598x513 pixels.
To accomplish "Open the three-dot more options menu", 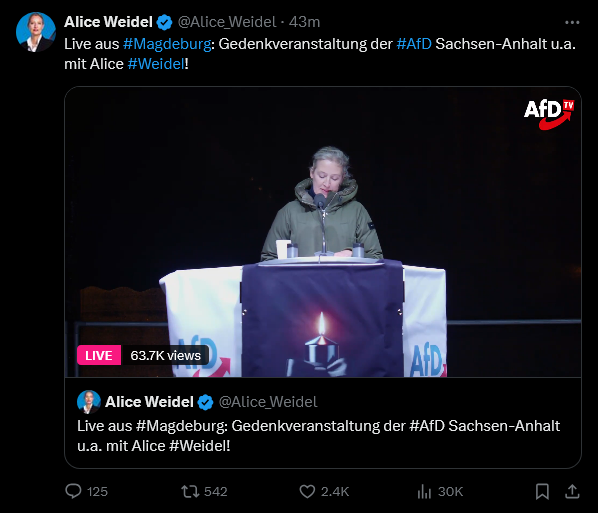I will point(572,23).
